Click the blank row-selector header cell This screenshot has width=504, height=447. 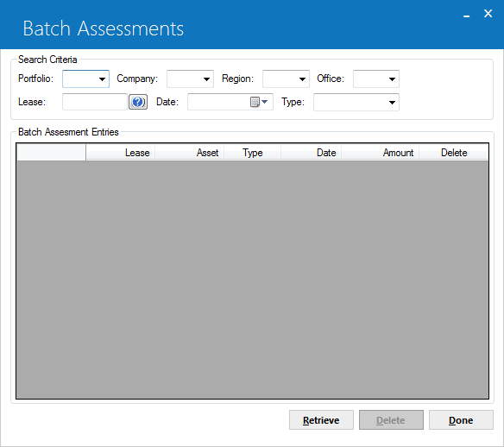51,153
